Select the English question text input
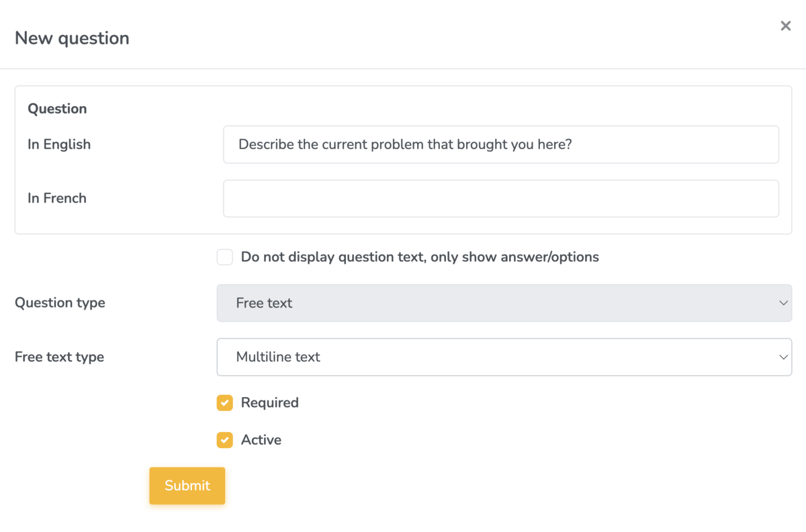The width and height of the screenshot is (806, 532). click(500, 144)
